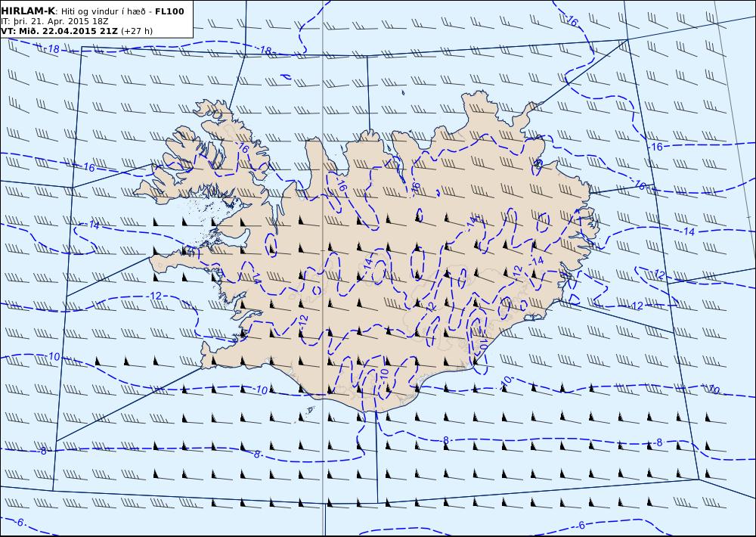Click the '(+27 h)' forecast offset text
This screenshot has height=537, width=756.
tap(136, 31)
